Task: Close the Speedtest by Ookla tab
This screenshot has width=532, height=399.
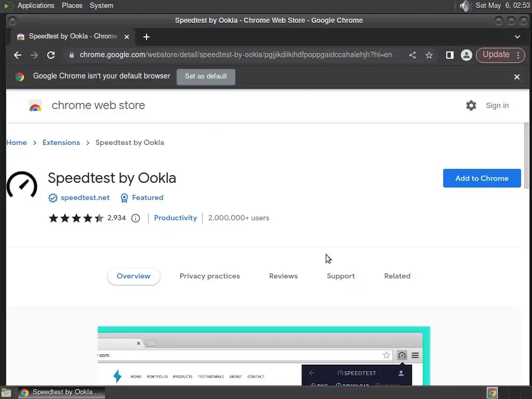Action: (127, 37)
